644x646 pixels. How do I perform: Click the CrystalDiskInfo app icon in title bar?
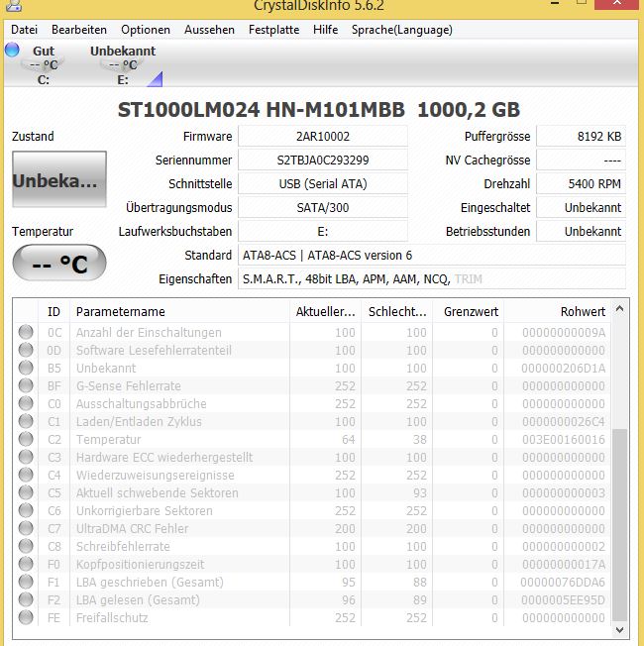tap(15, 5)
